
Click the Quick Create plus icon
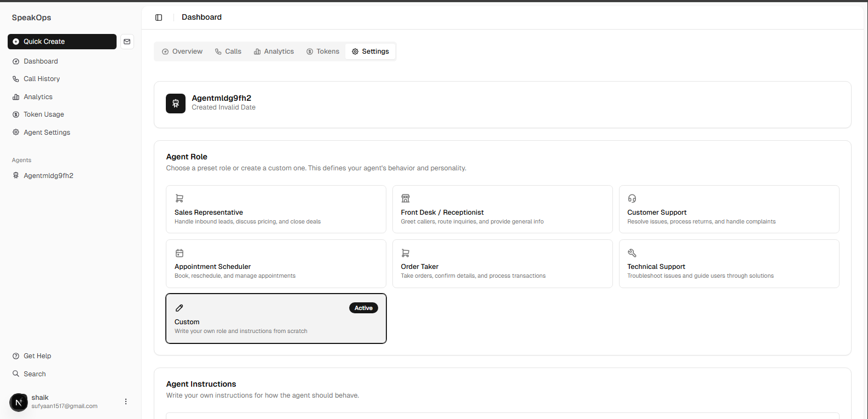16,42
